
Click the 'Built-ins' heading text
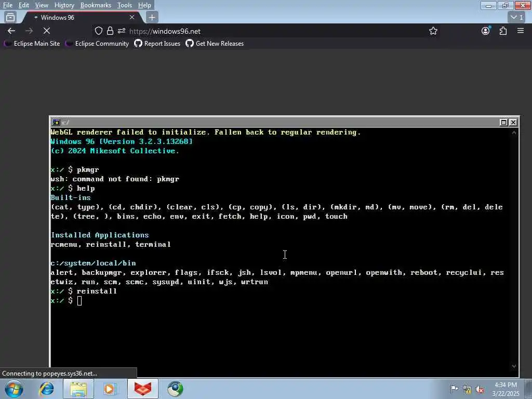[71, 197]
